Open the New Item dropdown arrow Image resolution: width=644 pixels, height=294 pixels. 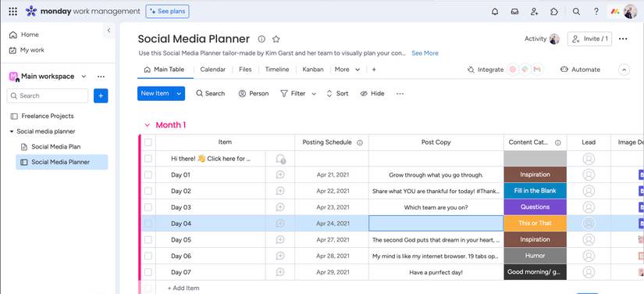(x=179, y=94)
